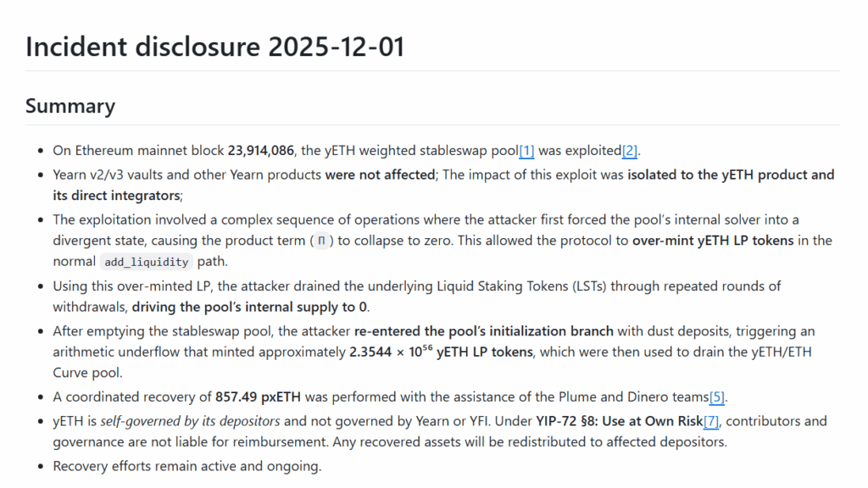The height and width of the screenshot is (488, 868).
Task: Follow footnote [5] after Dinero teams
Action: click(x=718, y=397)
